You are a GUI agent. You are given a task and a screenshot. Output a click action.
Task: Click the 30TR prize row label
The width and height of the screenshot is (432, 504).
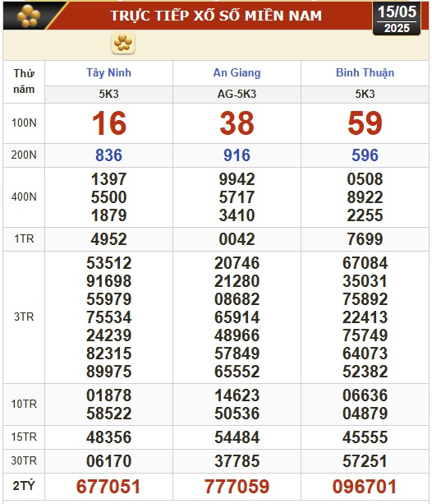tap(24, 461)
